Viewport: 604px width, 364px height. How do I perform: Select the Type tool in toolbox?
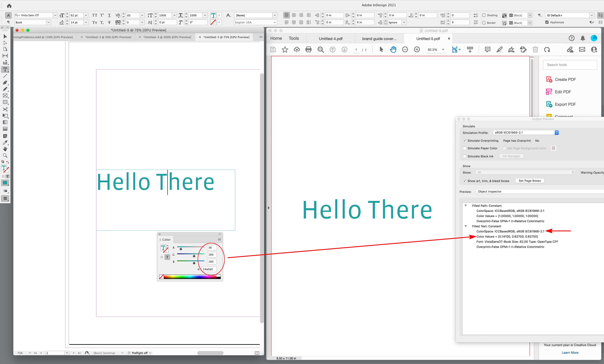(x=5, y=70)
